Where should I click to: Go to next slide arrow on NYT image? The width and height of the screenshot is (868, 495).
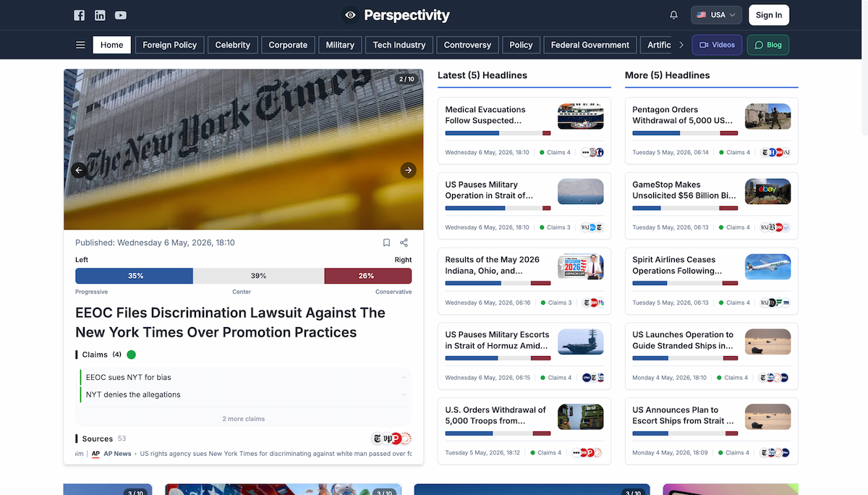[x=408, y=170]
